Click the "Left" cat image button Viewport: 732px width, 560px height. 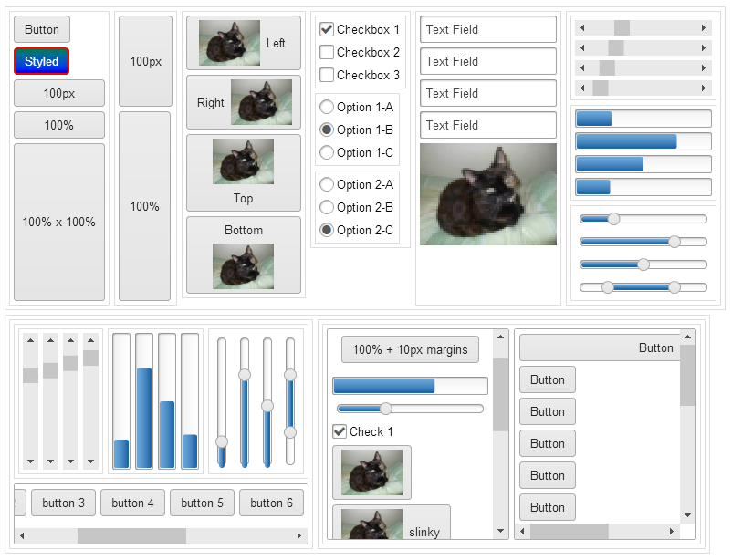pos(243,43)
